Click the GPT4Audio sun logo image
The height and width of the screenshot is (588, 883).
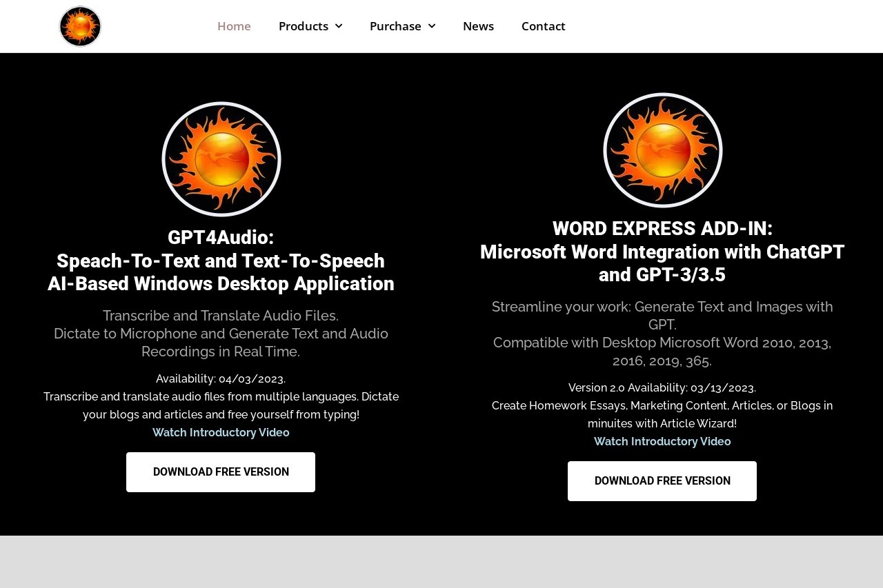[221, 159]
